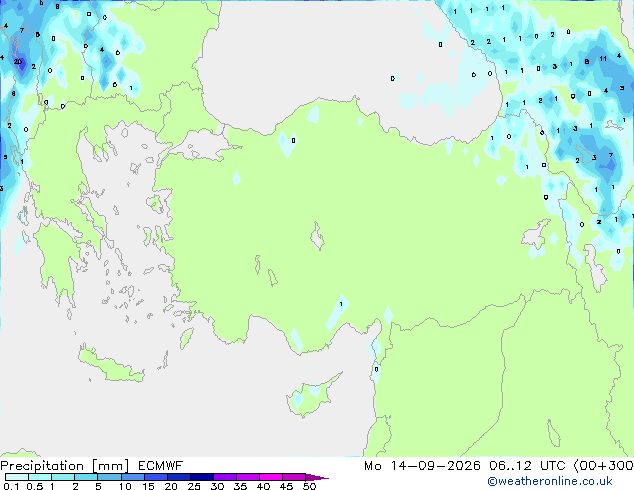The height and width of the screenshot is (490, 634).
Task: Select the 20–25 mm dark blue swatch
Action: (x=179, y=477)
